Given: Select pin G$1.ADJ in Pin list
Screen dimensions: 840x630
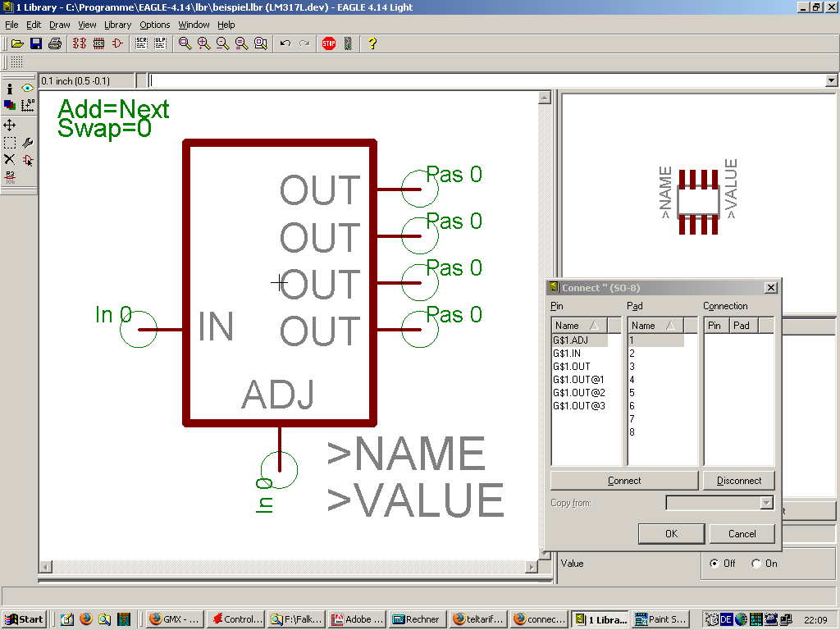Looking at the screenshot, I should [x=580, y=340].
